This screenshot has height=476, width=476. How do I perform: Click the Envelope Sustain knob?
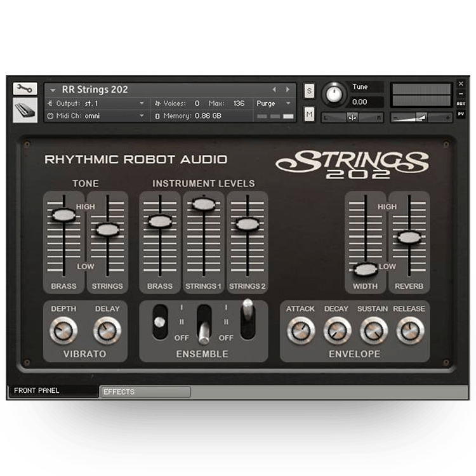coord(373,330)
